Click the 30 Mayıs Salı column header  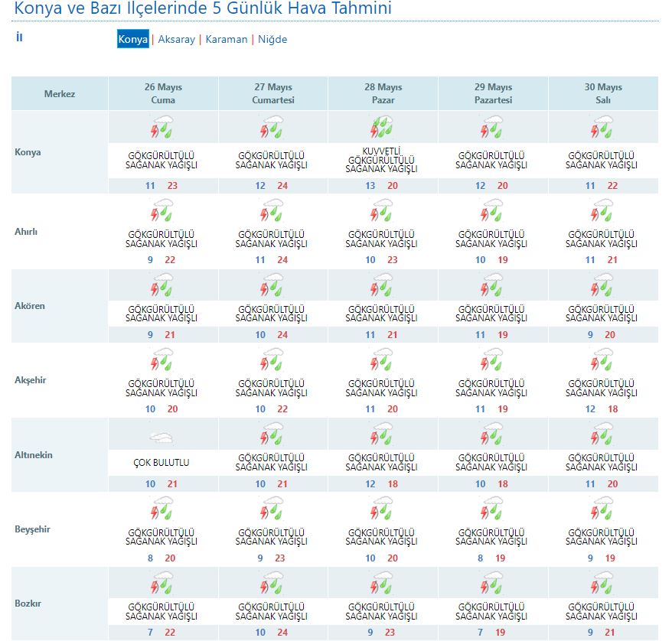[603, 93]
